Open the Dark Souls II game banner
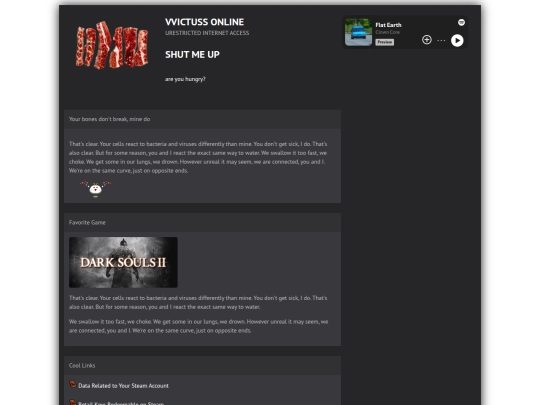The height and width of the screenshot is (405, 540). pyautogui.click(x=123, y=262)
